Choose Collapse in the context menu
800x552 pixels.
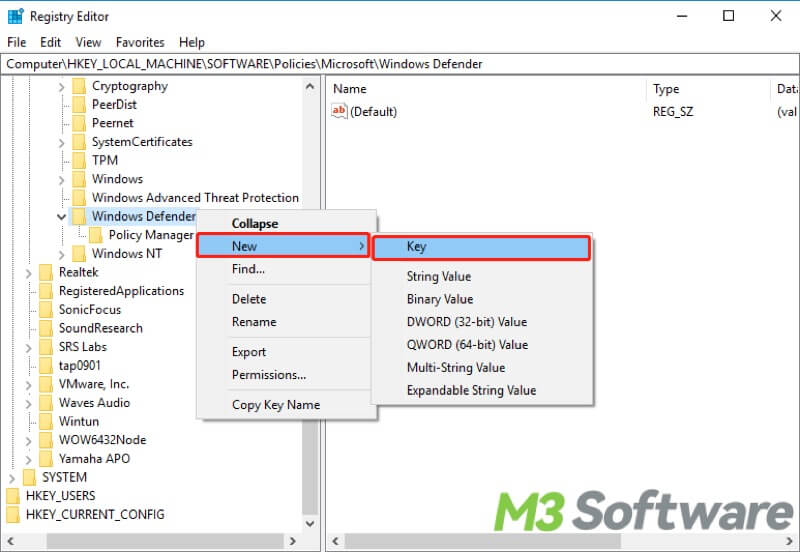287,223
